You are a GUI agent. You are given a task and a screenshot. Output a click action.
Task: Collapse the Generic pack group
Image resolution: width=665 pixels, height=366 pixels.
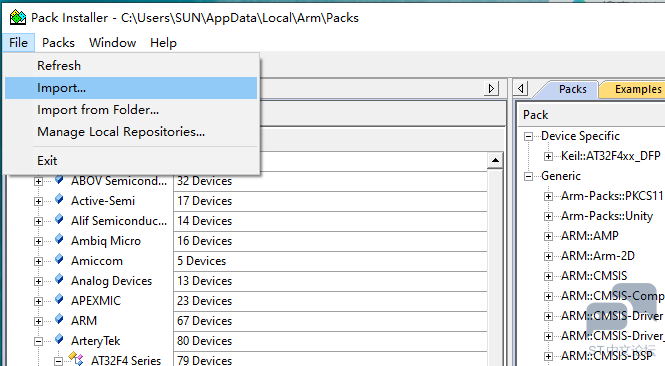[528, 176]
